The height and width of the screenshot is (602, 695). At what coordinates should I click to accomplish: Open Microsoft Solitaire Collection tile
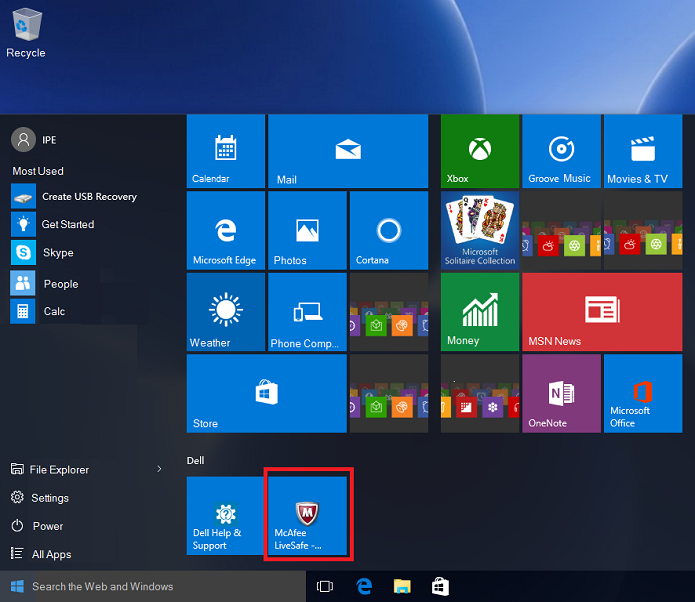click(480, 231)
